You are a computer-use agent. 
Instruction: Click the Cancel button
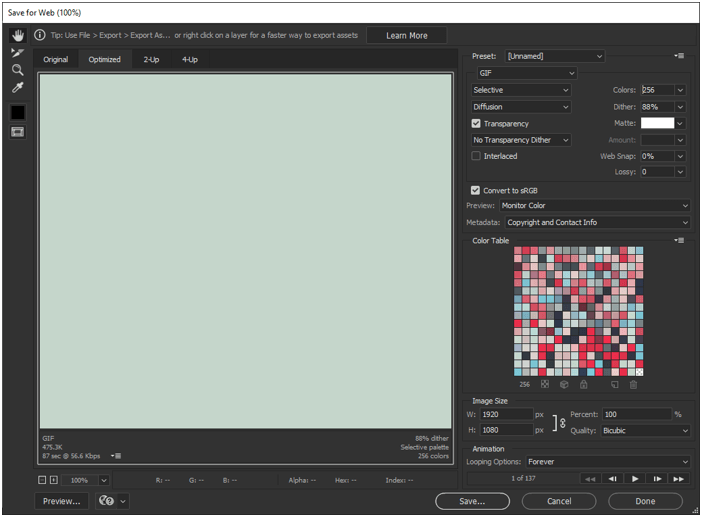559,501
